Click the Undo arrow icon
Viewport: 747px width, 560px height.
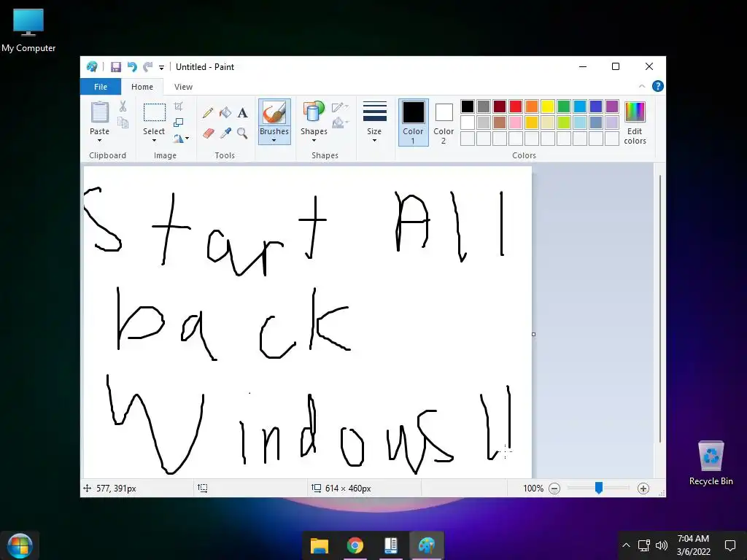[132, 66]
